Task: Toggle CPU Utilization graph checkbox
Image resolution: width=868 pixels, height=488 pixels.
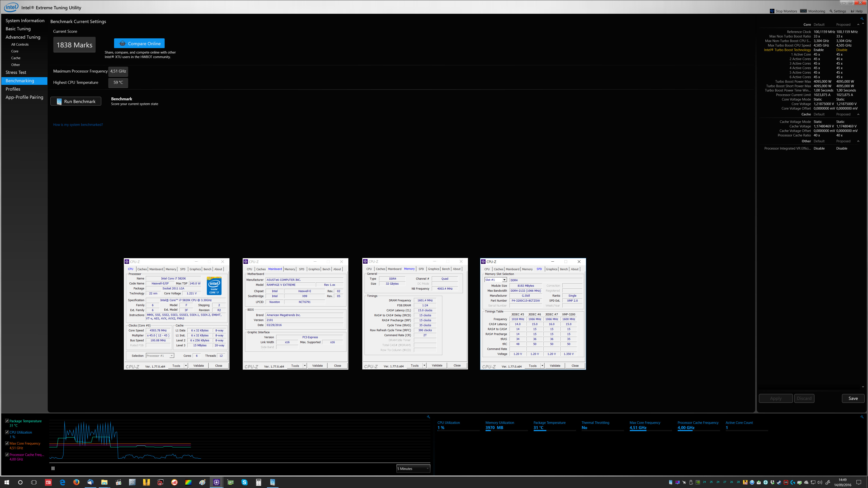Action: (x=7, y=432)
